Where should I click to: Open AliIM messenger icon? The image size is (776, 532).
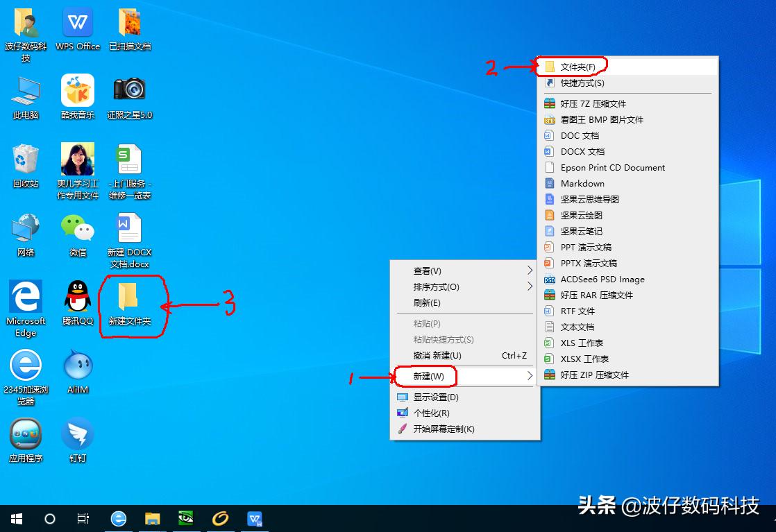coord(77,363)
